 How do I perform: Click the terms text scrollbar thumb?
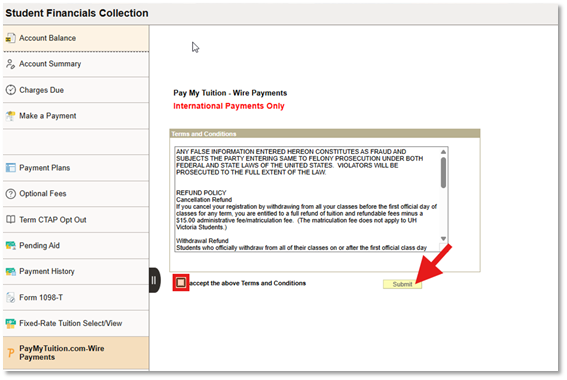pyautogui.click(x=443, y=172)
